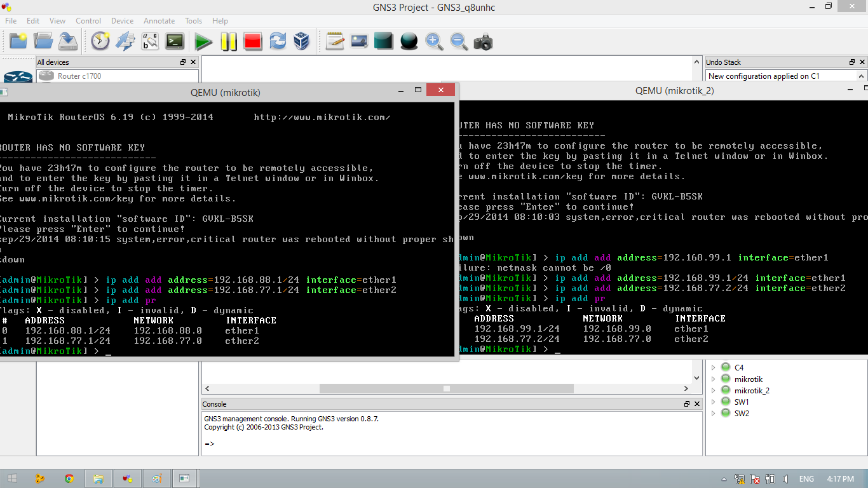
Task: Suspend all devices with pause icon
Action: click(x=228, y=41)
